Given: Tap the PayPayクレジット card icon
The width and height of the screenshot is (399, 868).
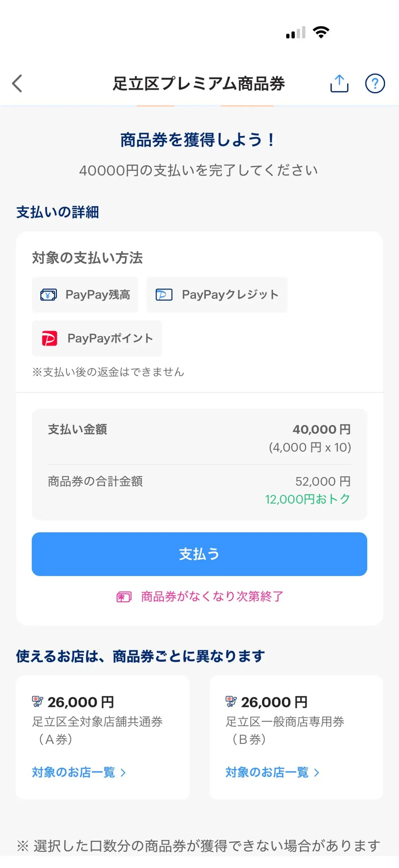Looking at the screenshot, I should [164, 295].
